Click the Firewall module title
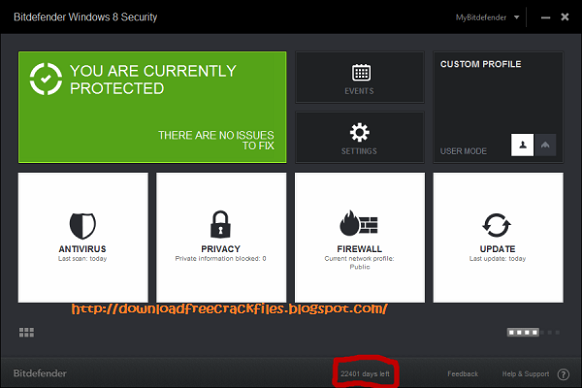The width and height of the screenshot is (582, 388). pos(359,249)
